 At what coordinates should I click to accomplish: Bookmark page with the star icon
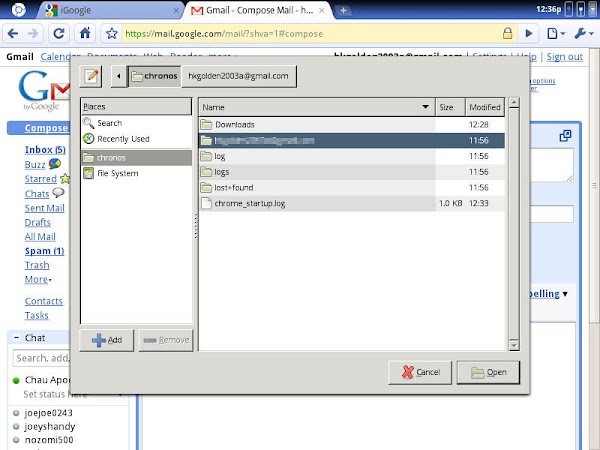112,34
